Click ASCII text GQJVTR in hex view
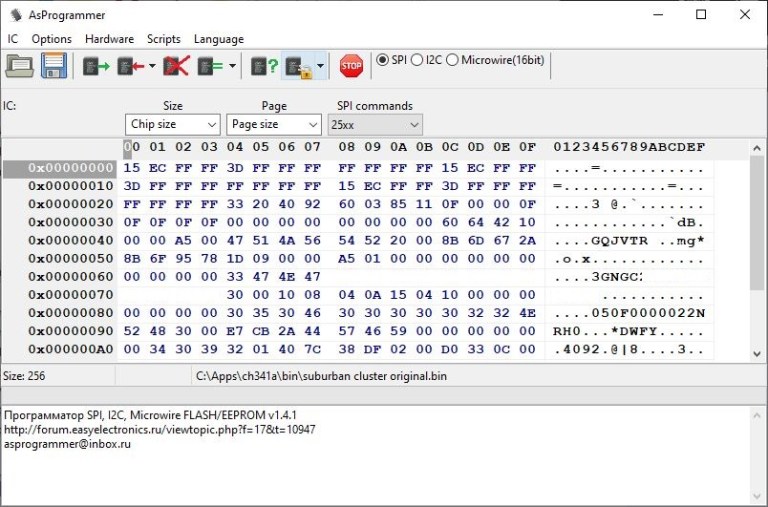The image size is (768, 507). pos(619,241)
